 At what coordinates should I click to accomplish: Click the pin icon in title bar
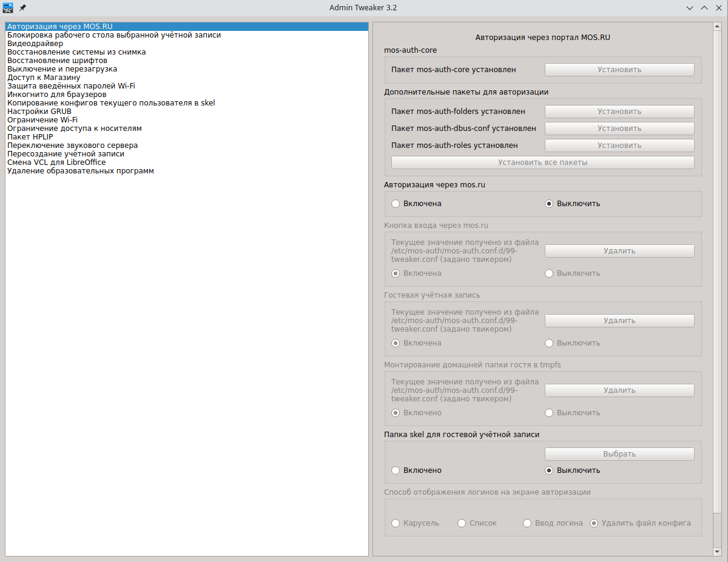click(22, 8)
